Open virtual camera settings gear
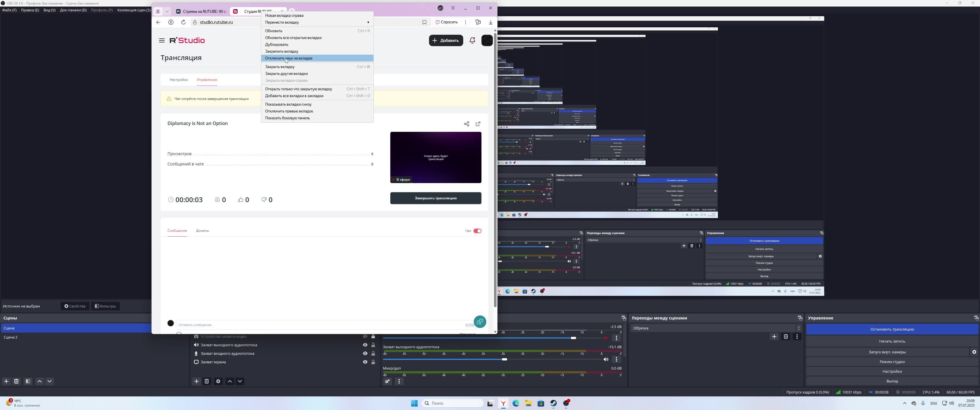The image size is (980, 410). (x=974, y=352)
